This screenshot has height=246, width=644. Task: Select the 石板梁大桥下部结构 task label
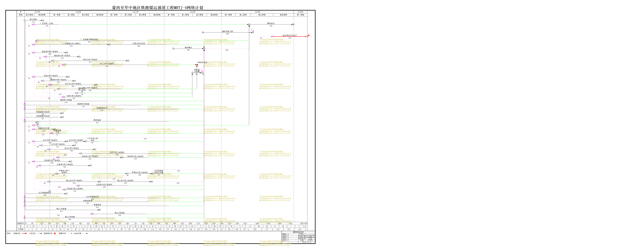click(x=52, y=160)
